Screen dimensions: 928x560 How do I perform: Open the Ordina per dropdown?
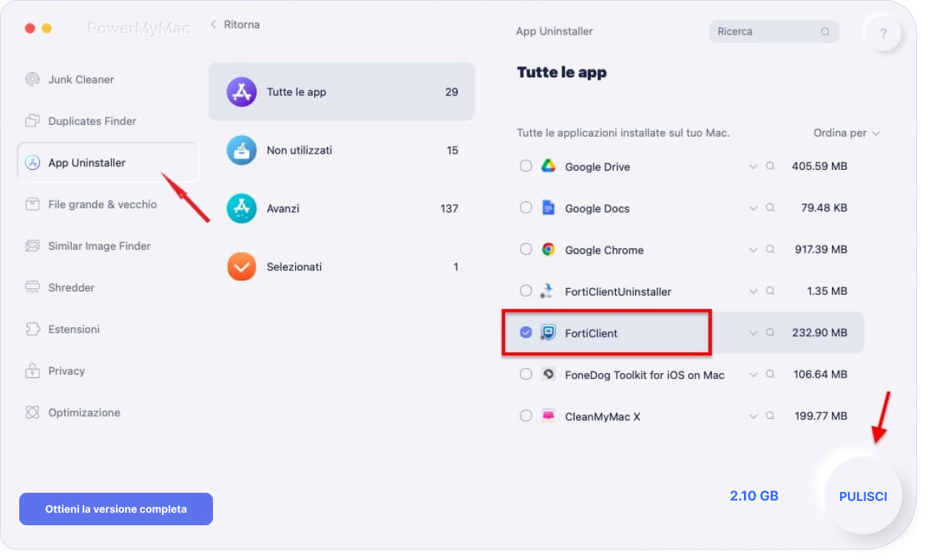click(847, 133)
